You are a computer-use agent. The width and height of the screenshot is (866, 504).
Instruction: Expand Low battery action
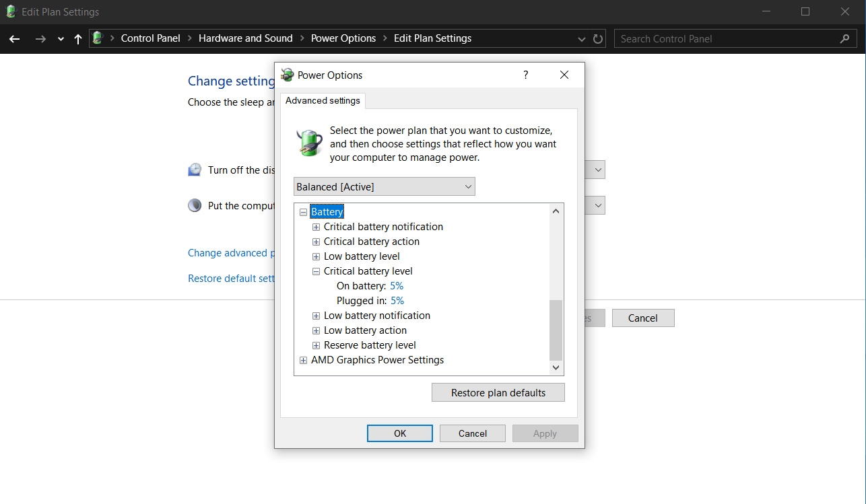(316, 330)
